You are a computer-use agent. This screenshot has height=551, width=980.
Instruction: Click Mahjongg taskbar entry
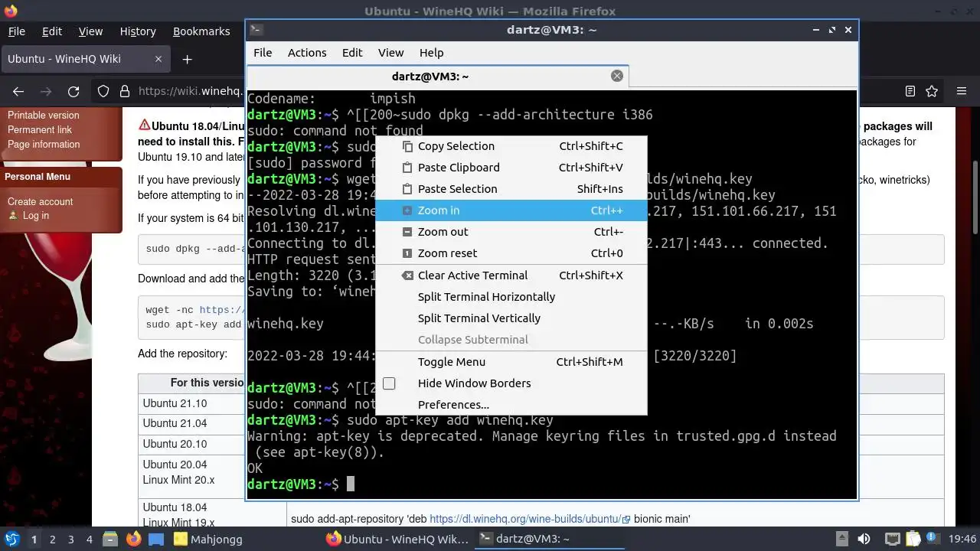pyautogui.click(x=207, y=540)
